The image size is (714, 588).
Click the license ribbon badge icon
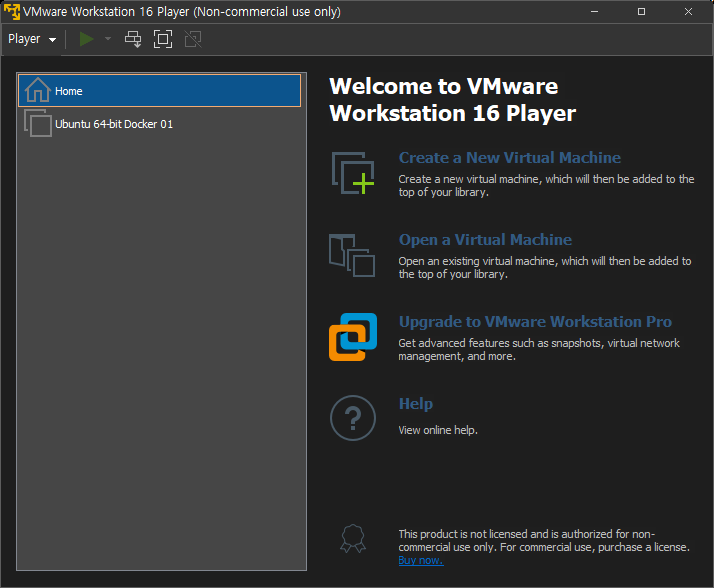353,538
